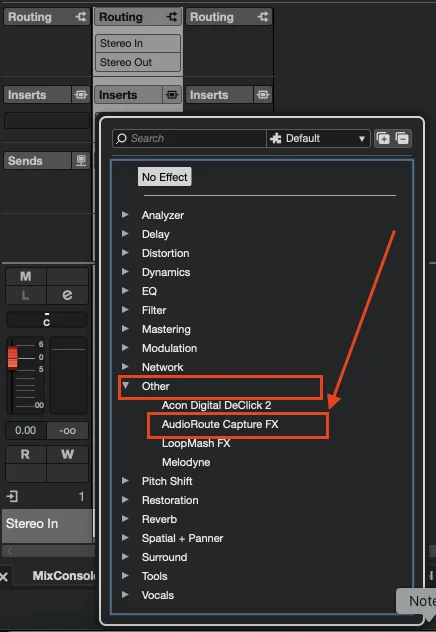The height and width of the screenshot is (632, 436).
Task: Click the input channel type icon
Action: [x=12, y=496]
